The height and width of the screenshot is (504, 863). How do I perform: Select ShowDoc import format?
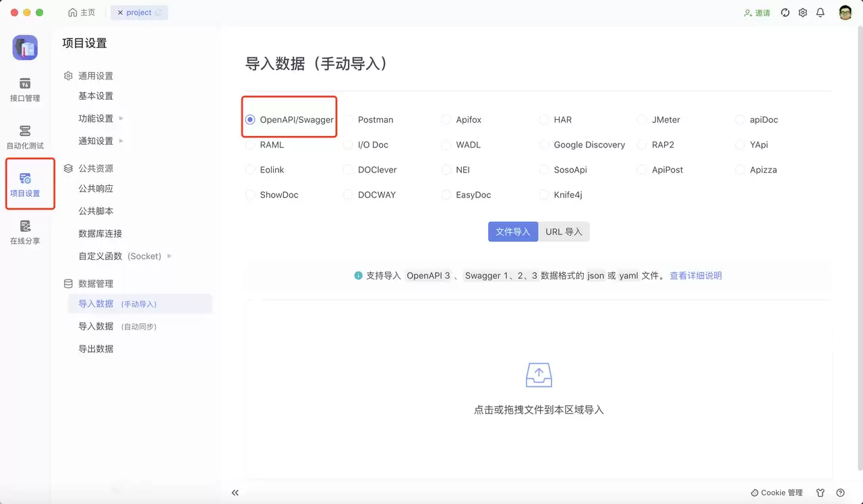pos(272,195)
